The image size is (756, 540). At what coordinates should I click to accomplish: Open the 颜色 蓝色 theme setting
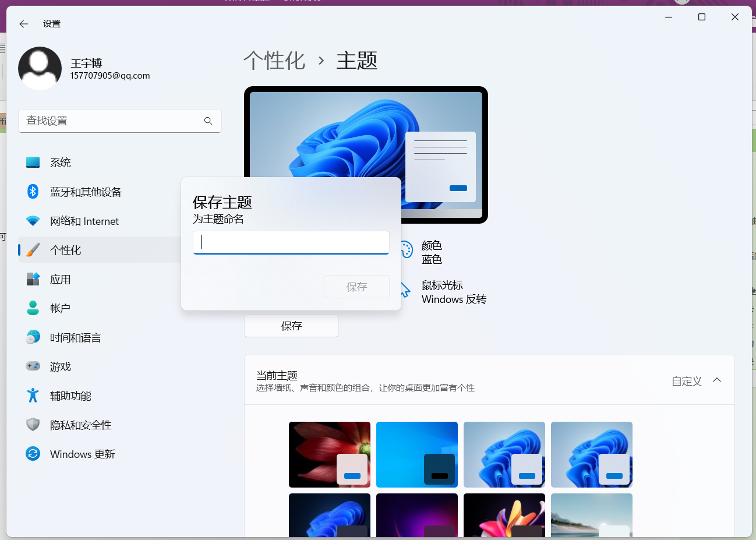tap(422, 252)
